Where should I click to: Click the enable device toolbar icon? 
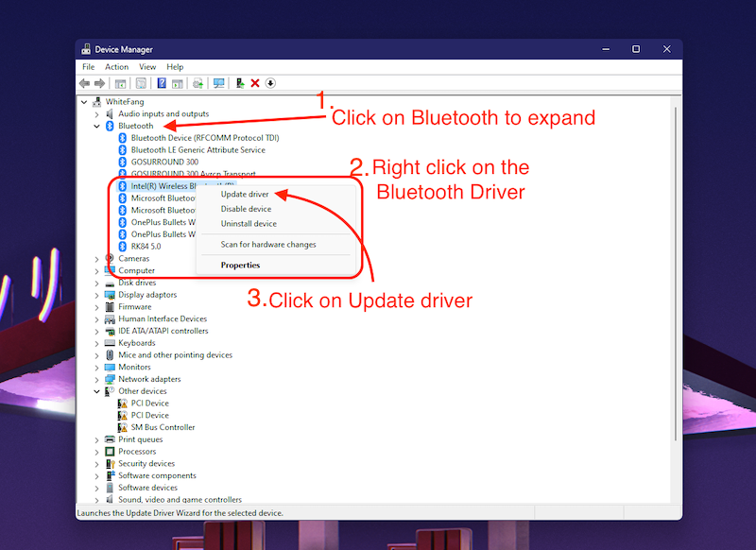coord(240,83)
